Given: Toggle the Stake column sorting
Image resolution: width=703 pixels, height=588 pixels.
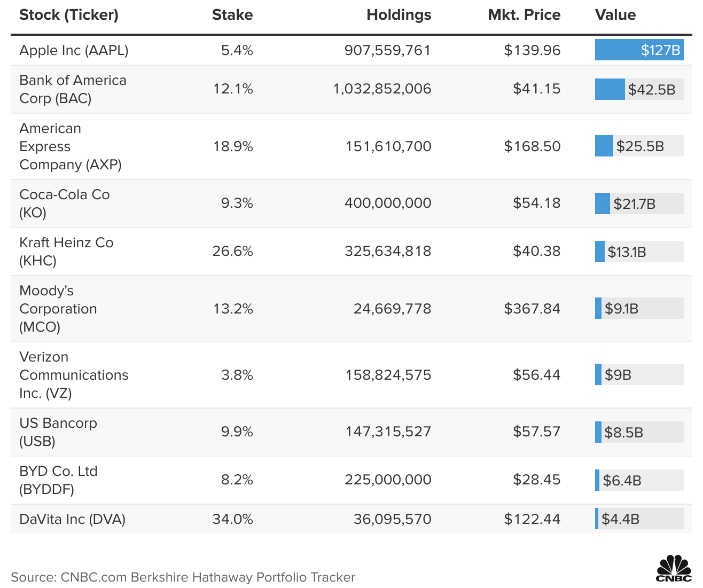Looking at the screenshot, I should point(232,15).
